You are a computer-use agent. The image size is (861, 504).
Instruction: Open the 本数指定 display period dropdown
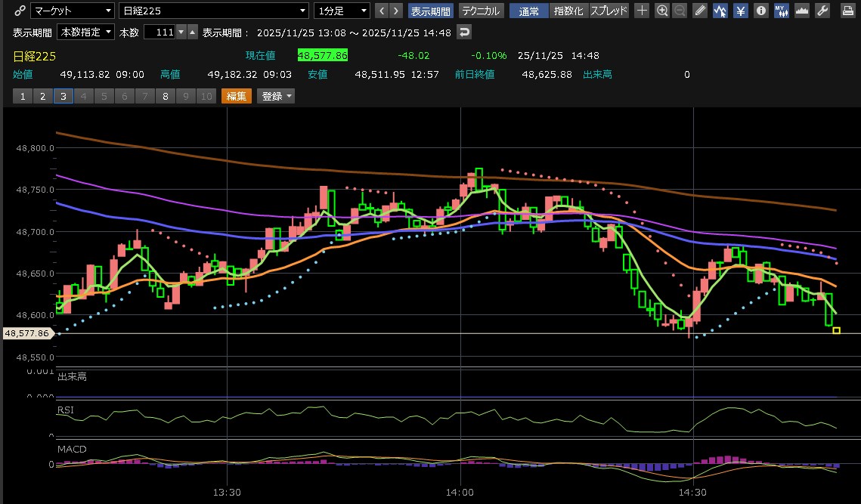point(85,32)
